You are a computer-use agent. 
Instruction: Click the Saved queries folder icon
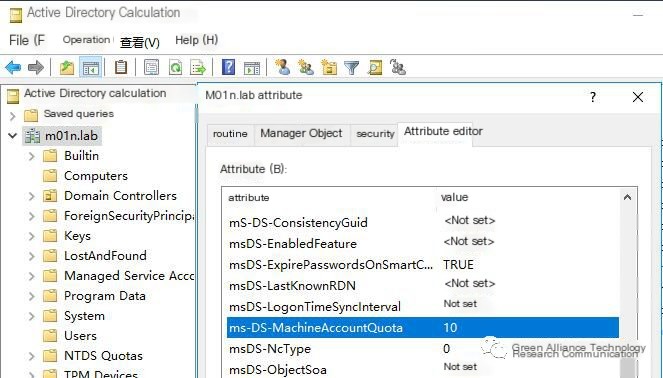31,115
